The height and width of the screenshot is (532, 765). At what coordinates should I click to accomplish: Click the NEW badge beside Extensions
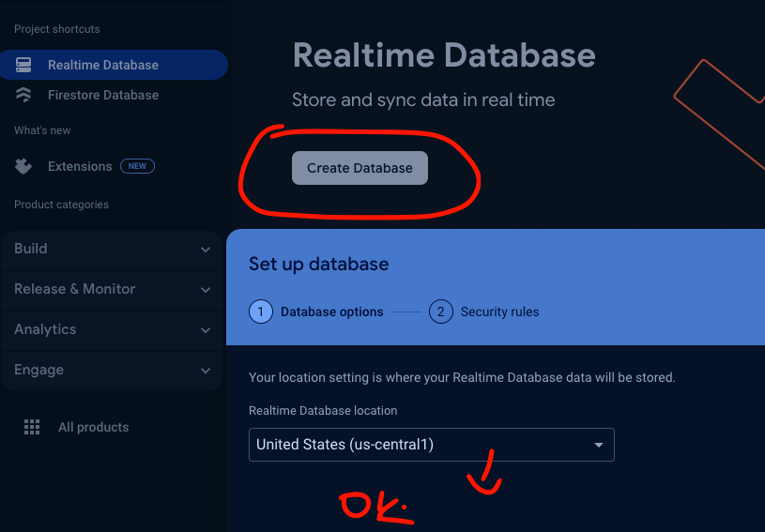point(137,166)
